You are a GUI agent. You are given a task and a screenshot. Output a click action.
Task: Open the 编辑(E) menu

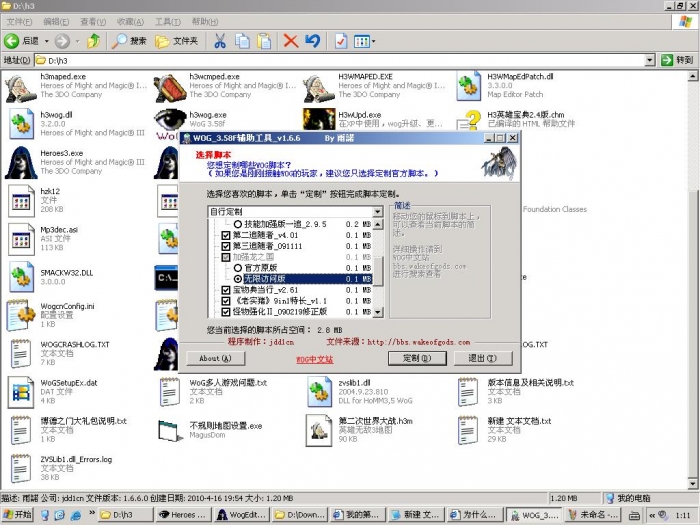tap(56, 21)
